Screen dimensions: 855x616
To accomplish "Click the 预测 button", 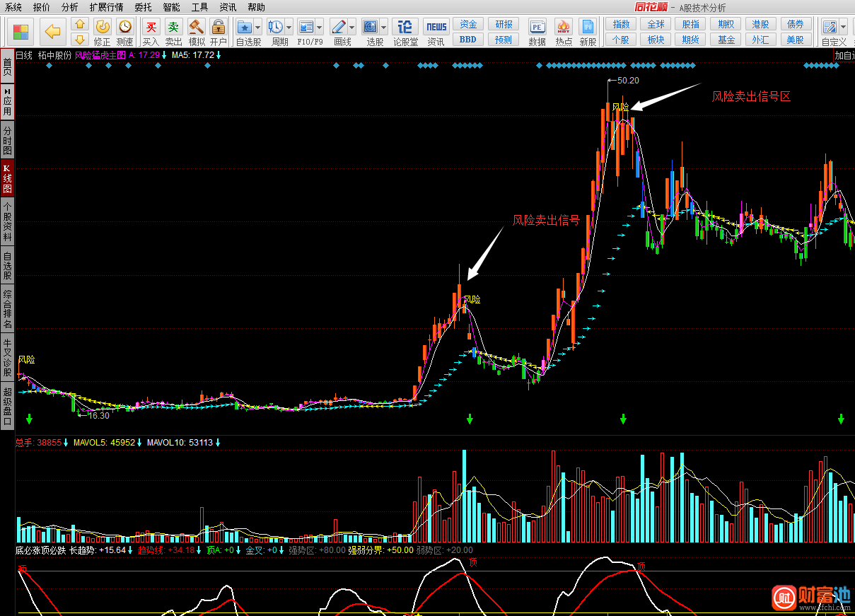I will coord(504,40).
